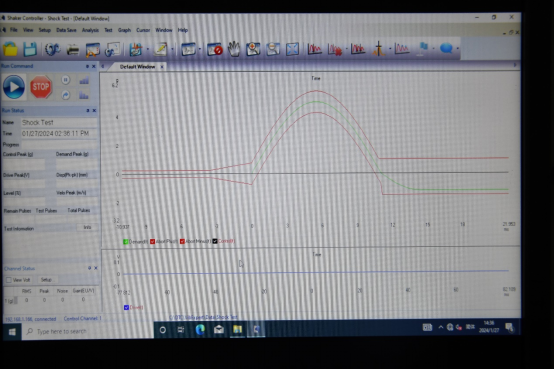Open the dropdown arrow beside the pencil icon
Image resolution: width=554 pixels, height=370 pixels.
(172, 49)
